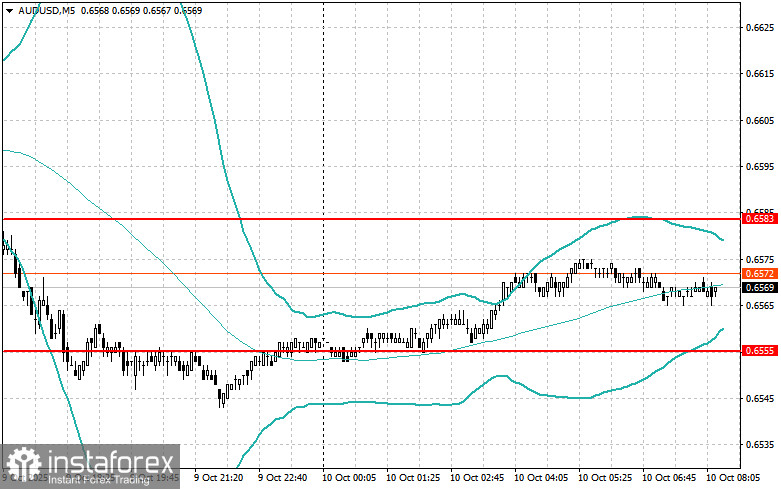Click the 0.6615 price axis value
Screen dimensions: 781x489
click(x=760, y=74)
